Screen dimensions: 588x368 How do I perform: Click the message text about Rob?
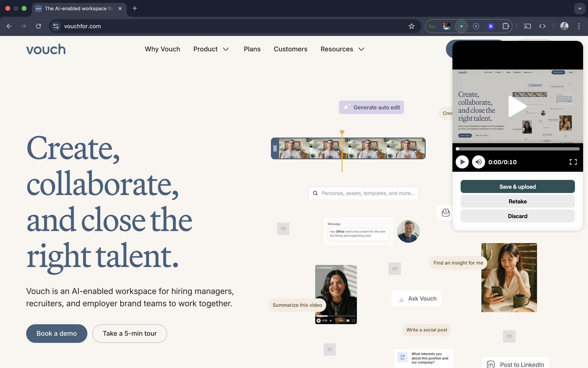(358, 234)
